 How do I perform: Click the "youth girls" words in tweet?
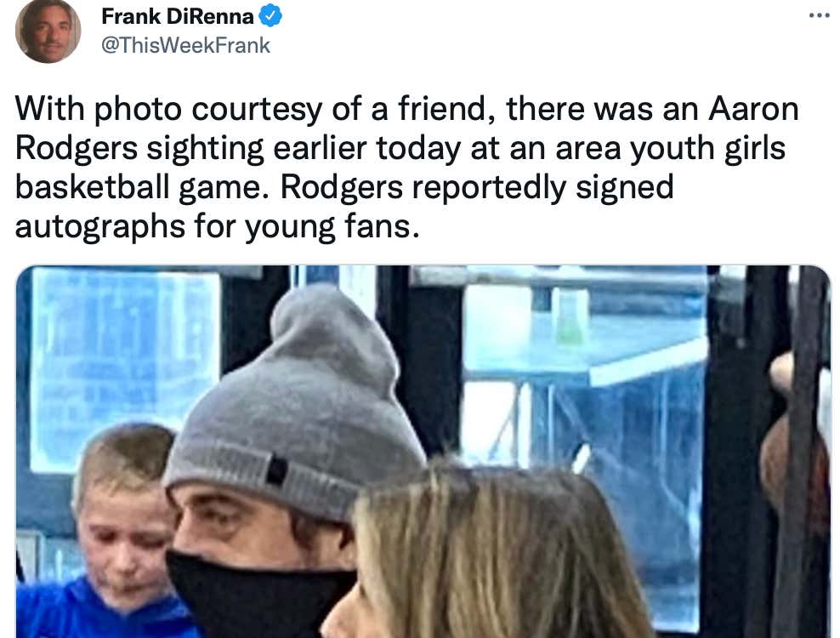click(x=707, y=149)
